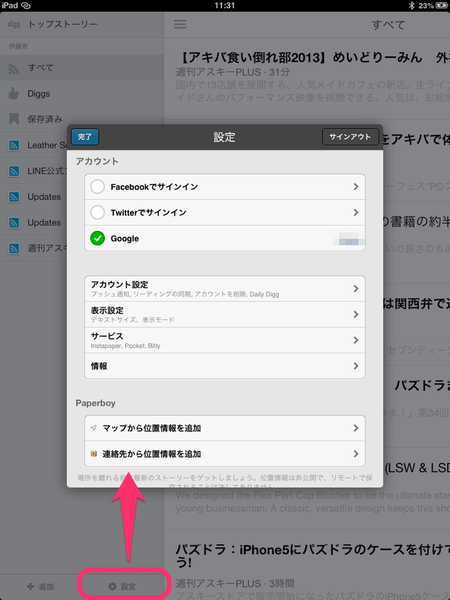This screenshot has width=450, height=600.
Task: Open Leather feed RSS icon
Action: [14, 145]
